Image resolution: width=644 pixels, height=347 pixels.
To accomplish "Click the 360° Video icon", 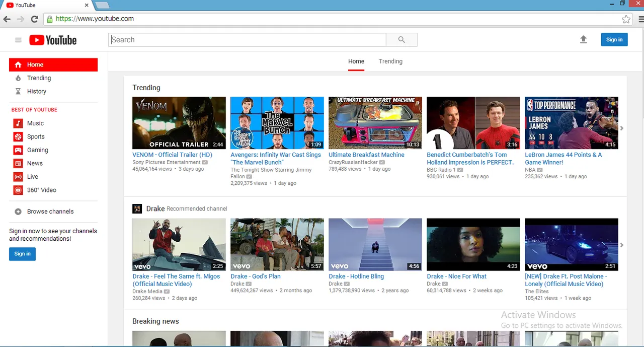I will pyautogui.click(x=18, y=190).
